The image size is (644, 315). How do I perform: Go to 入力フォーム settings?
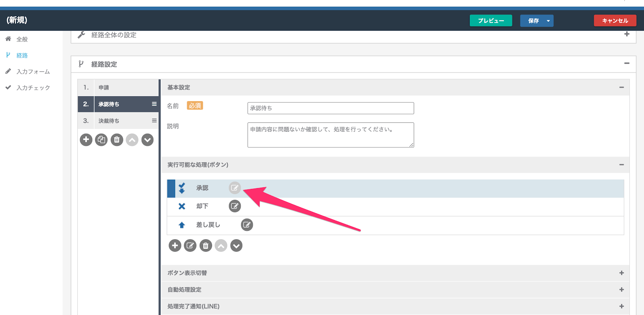[33, 71]
